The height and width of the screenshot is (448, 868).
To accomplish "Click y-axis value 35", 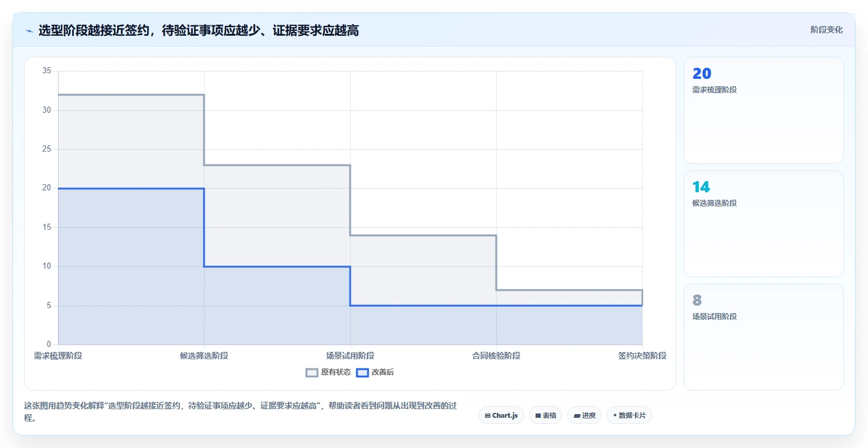I will coord(47,71).
